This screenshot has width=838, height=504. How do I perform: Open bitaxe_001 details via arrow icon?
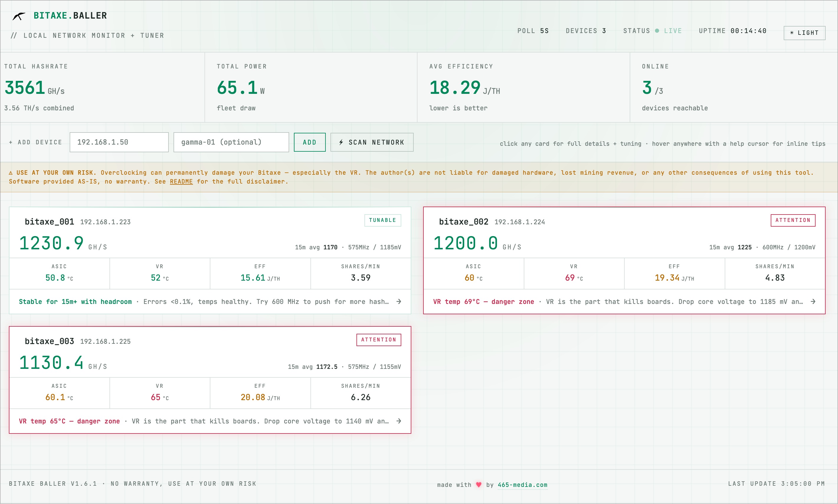pyautogui.click(x=399, y=302)
